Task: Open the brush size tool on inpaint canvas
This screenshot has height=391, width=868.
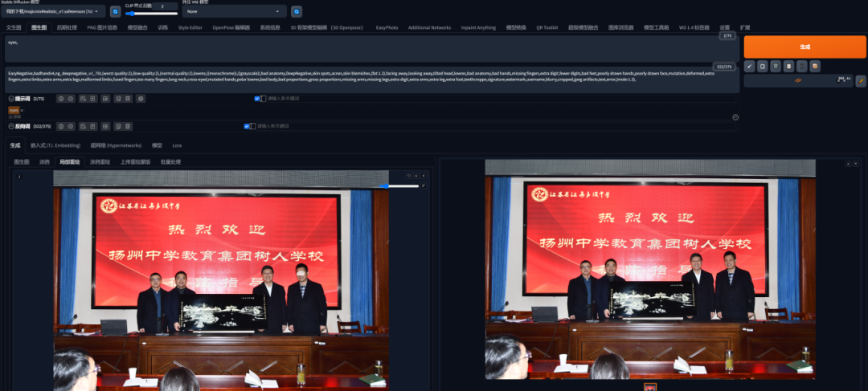Action: 424,185
